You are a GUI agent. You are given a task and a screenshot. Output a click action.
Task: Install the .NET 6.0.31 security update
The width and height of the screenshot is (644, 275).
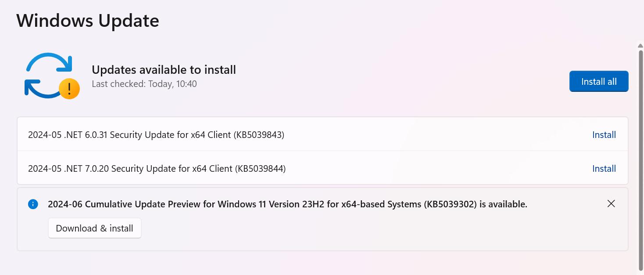click(604, 134)
